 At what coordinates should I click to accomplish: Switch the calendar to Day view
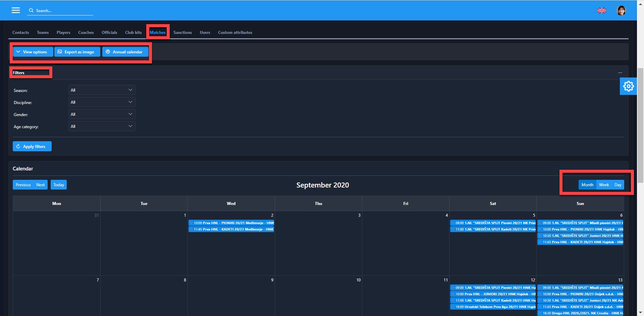[x=618, y=185]
